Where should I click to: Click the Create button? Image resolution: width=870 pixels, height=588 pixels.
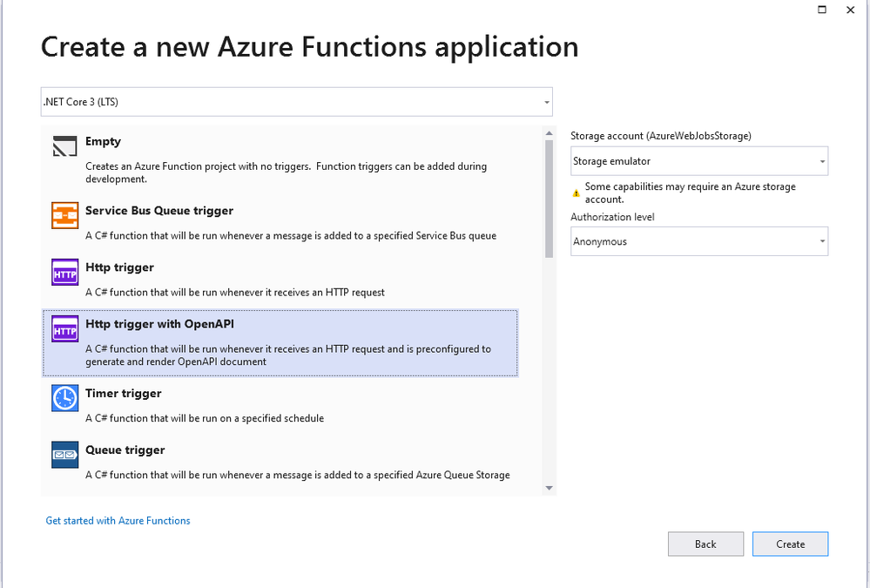[790, 544]
